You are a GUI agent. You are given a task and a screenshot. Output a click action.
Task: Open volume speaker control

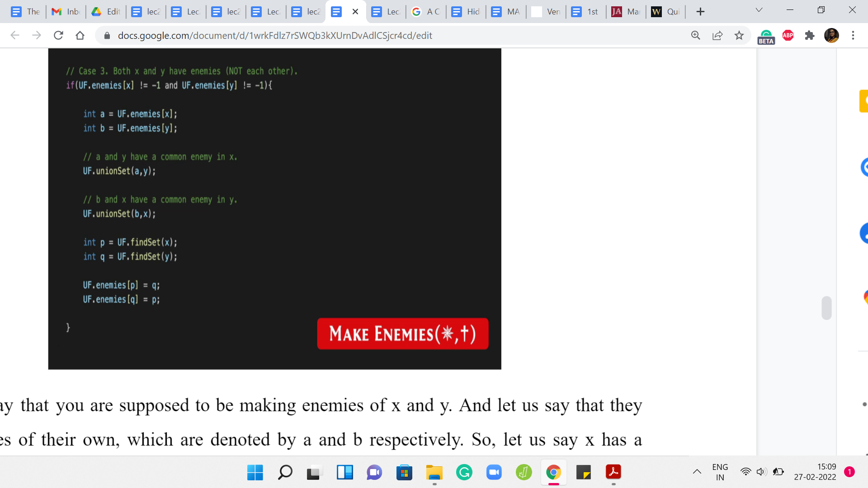click(762, 472)
